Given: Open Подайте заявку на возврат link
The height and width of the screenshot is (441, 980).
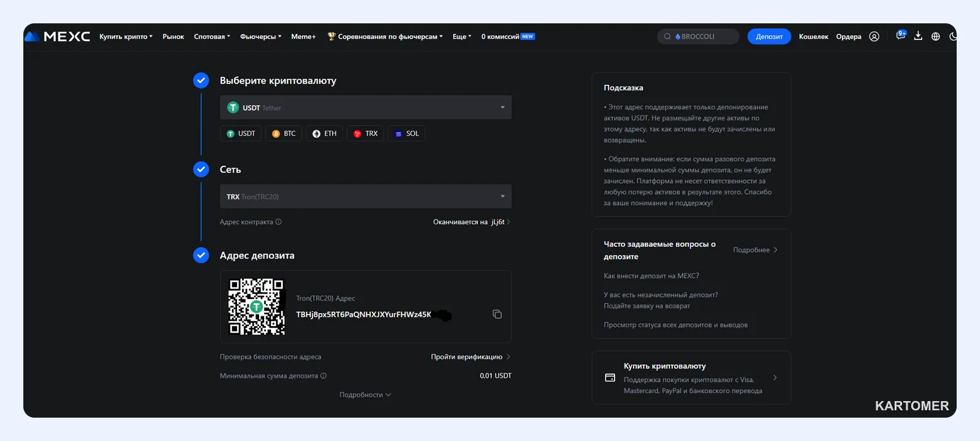Looking at the screenshot, I should (647, 306).
